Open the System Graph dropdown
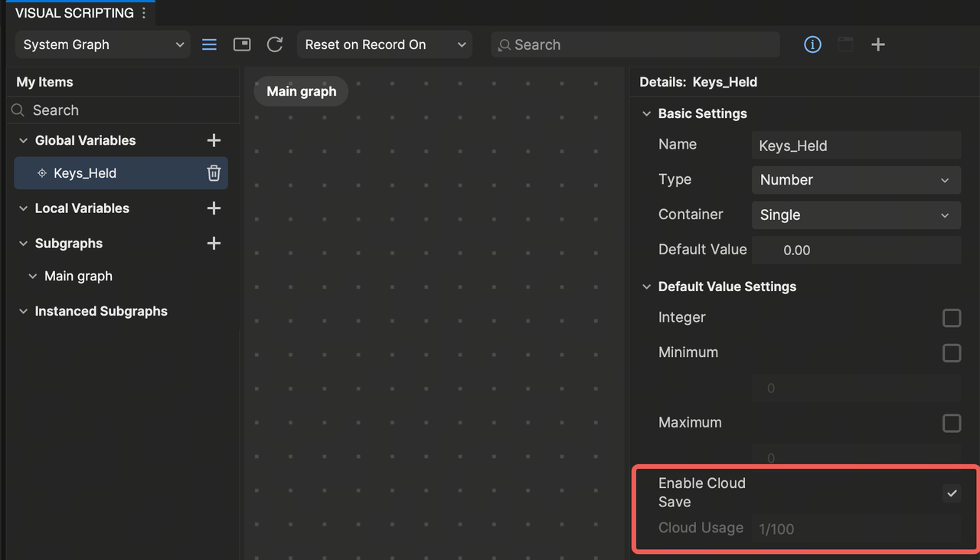 (x=103, y=44)
